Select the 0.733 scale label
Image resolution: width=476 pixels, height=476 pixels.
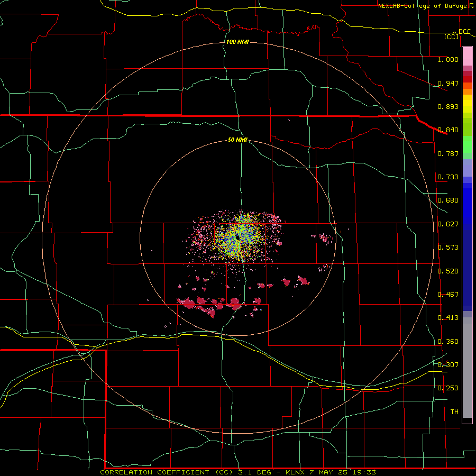pyautogui.click(x=448, y=177)
